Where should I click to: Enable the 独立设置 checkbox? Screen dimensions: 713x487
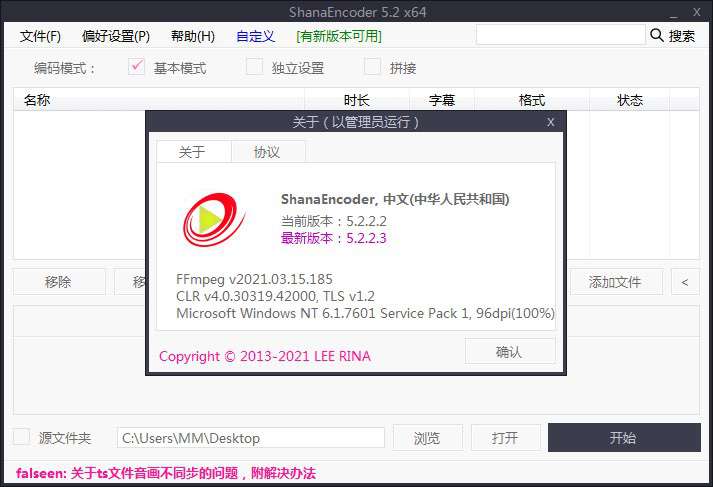254,67
